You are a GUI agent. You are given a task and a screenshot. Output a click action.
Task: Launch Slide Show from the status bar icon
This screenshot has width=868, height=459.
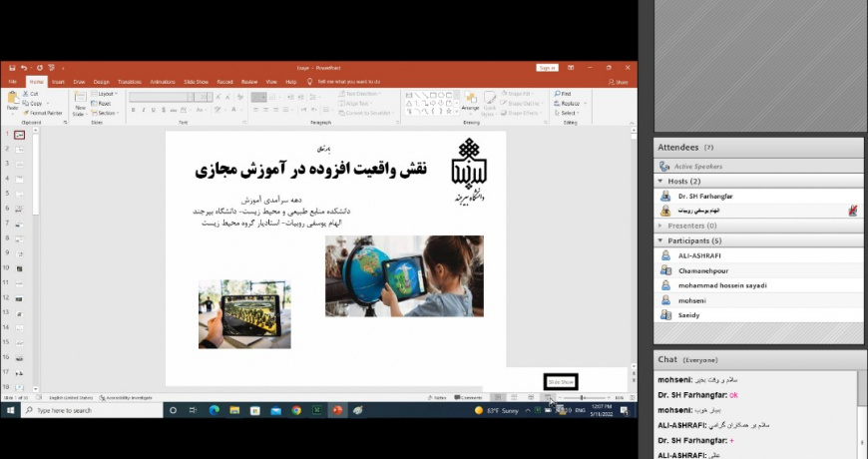[x=548, y=397]
